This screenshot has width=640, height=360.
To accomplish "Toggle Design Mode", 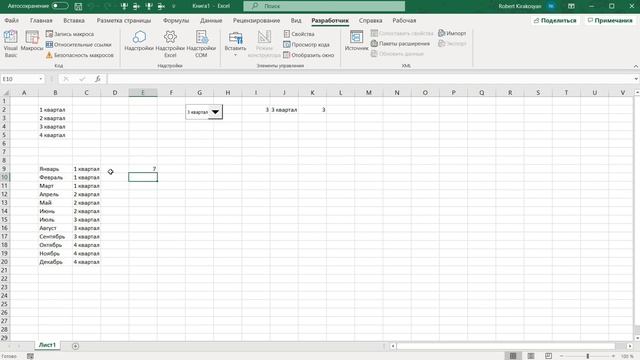I will click(x=264, y=43).
